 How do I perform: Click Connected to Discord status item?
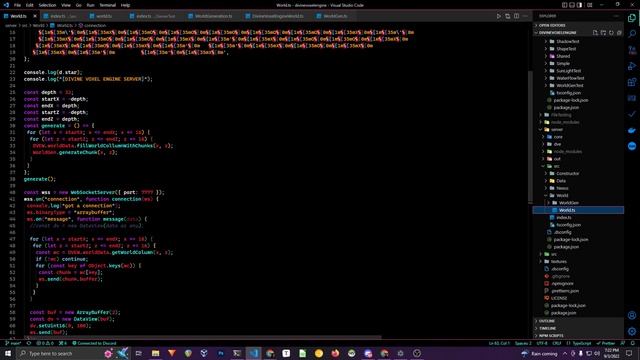point(94,344)
